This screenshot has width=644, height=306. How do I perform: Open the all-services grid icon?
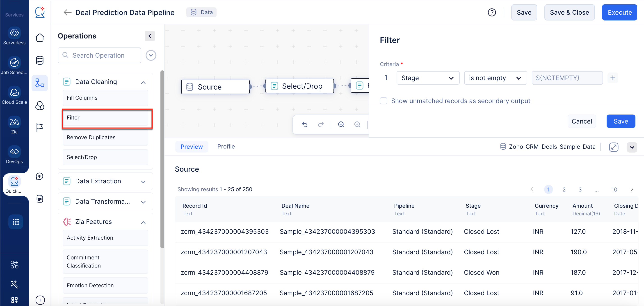16,222
